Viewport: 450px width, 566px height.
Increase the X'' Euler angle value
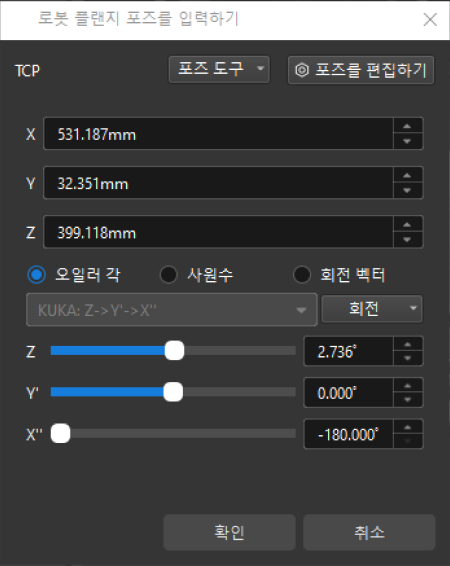407,427
